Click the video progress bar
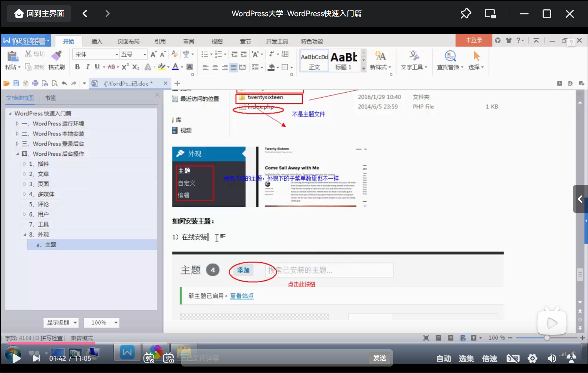The height and width of the screenshot is (373, 588). [294, 343]
